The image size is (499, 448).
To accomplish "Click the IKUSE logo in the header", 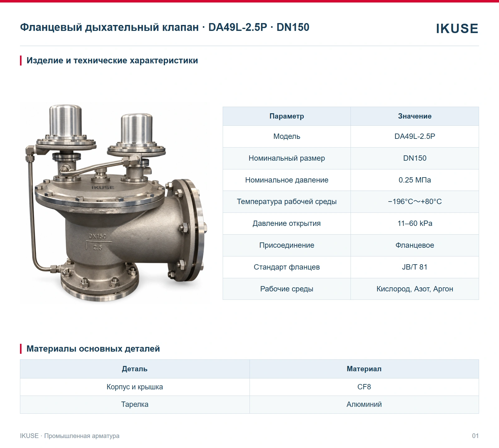I will 457,28.
